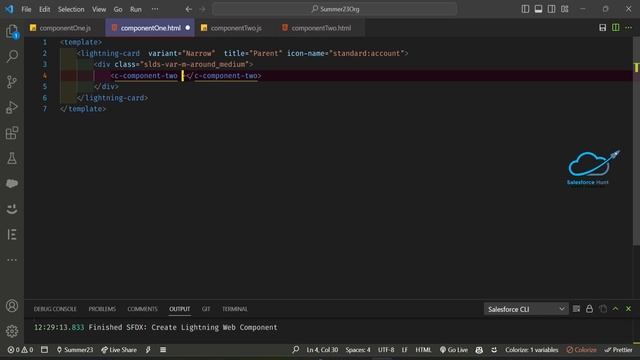This screenshot has height=360, width=640.
Task: Open editor more actions menu
Action: click(x=629, y=28)
